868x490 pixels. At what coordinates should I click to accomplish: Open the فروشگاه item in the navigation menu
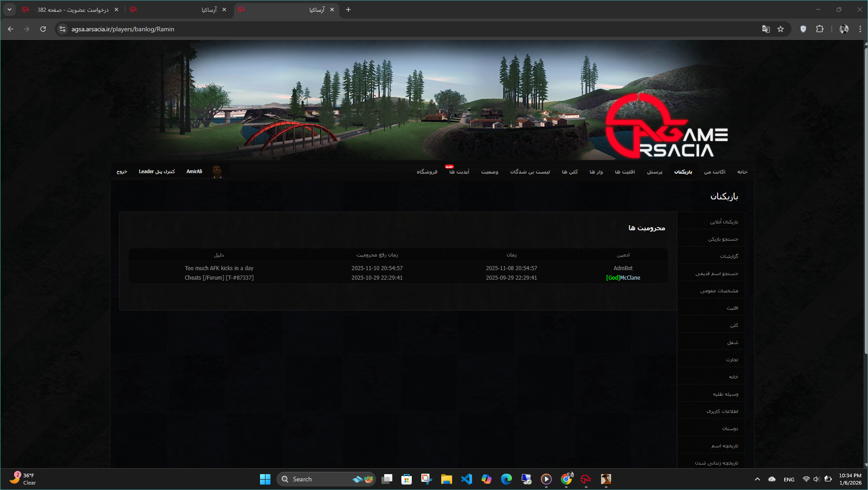[426, 172]
